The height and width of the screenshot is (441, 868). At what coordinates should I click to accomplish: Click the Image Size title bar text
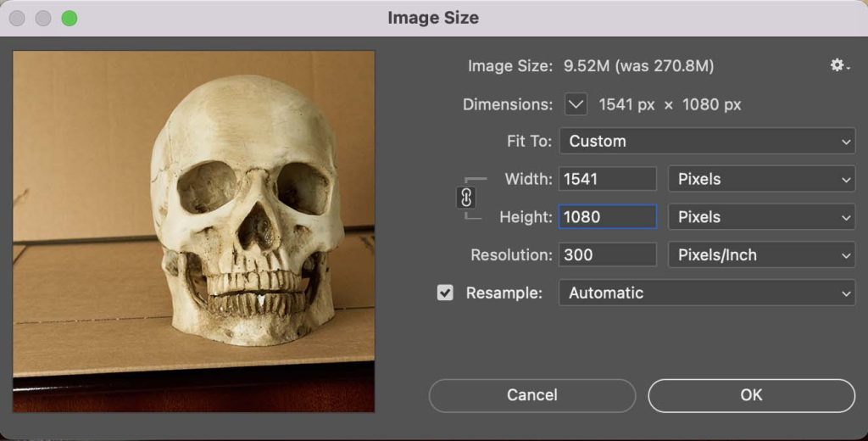(433, 18)
